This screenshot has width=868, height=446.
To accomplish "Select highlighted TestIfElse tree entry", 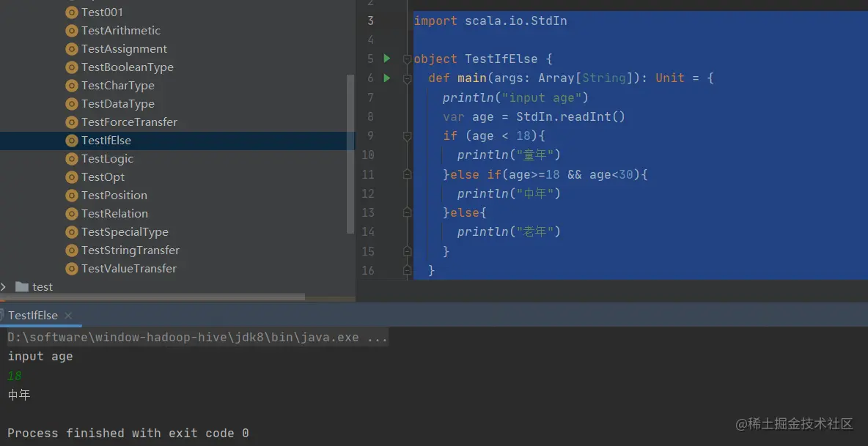I will coord(106,141).
